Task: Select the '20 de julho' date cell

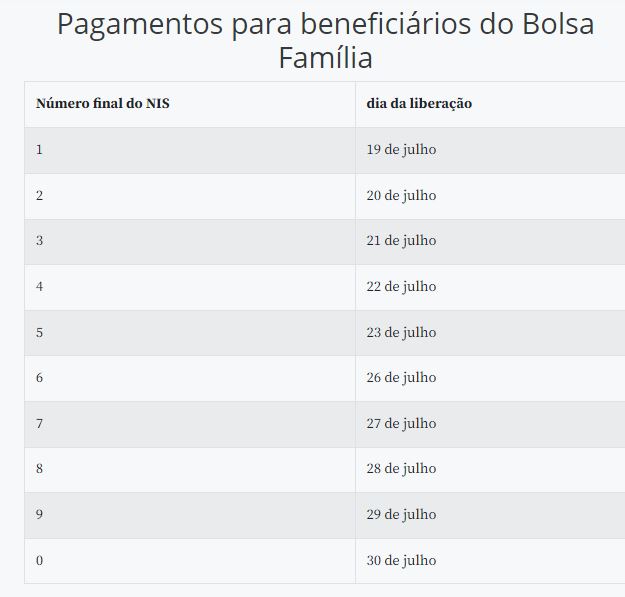Action: [x=490, y=196]
